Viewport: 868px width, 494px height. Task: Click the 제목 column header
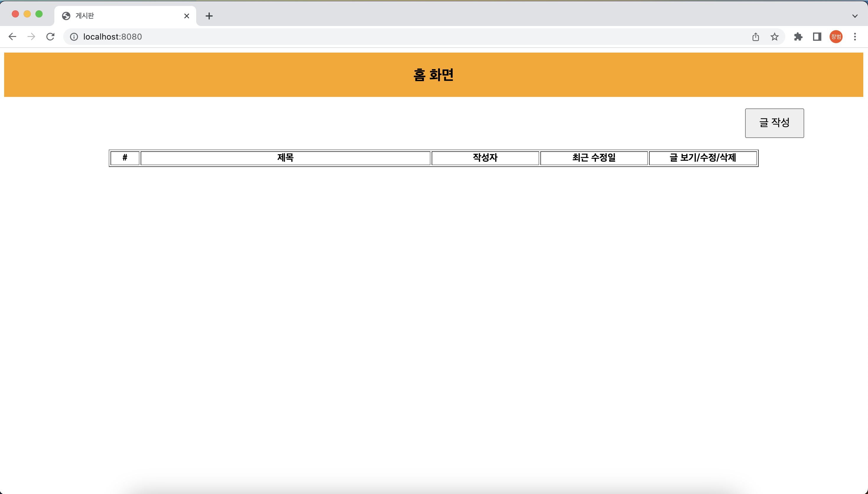[285, 158]
